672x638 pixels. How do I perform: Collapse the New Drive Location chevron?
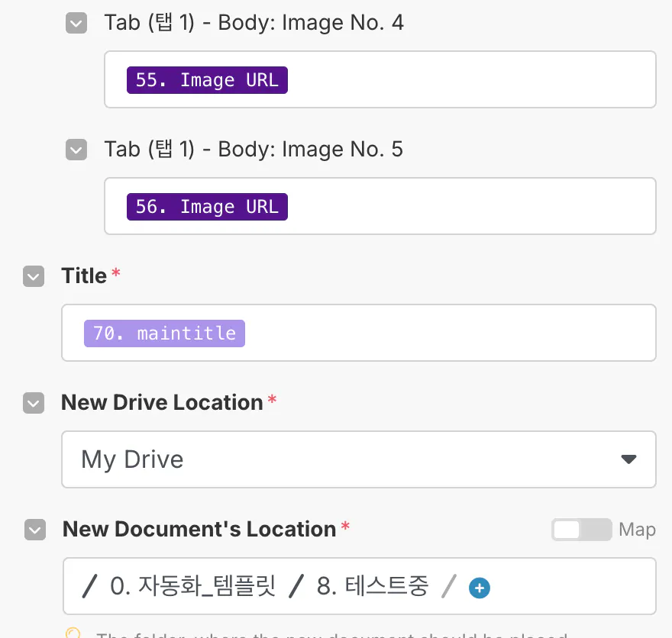click(34, 403)
